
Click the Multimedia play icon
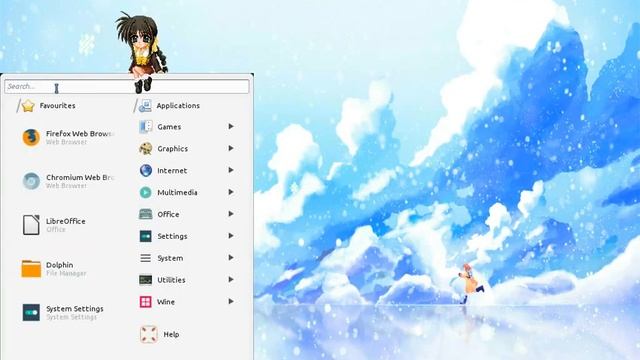tap(145, 192)
